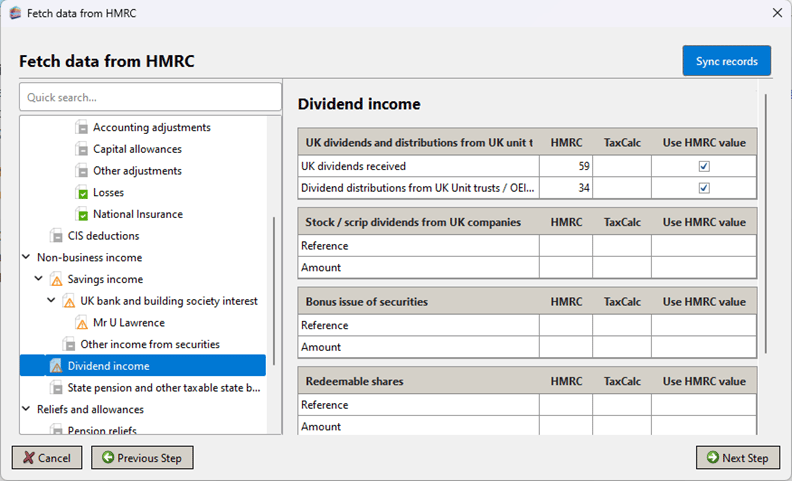
Task: Click the Quick search field
Action: coord(150,97)
